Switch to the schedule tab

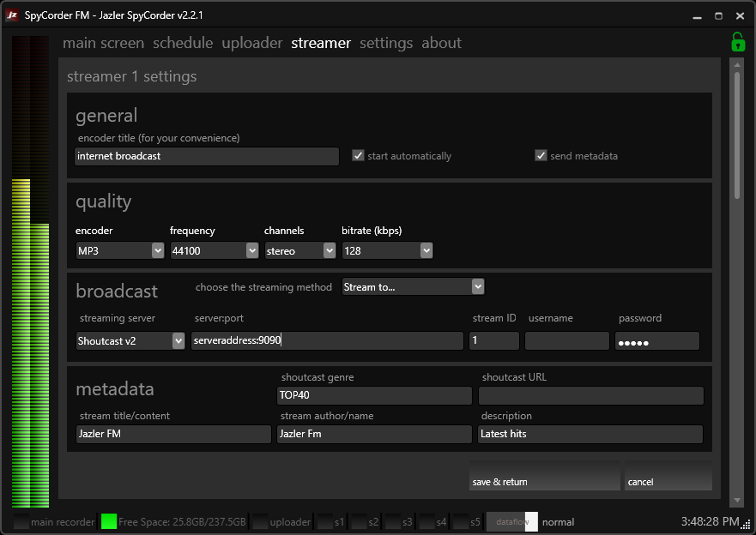click(x=183, y=43)
